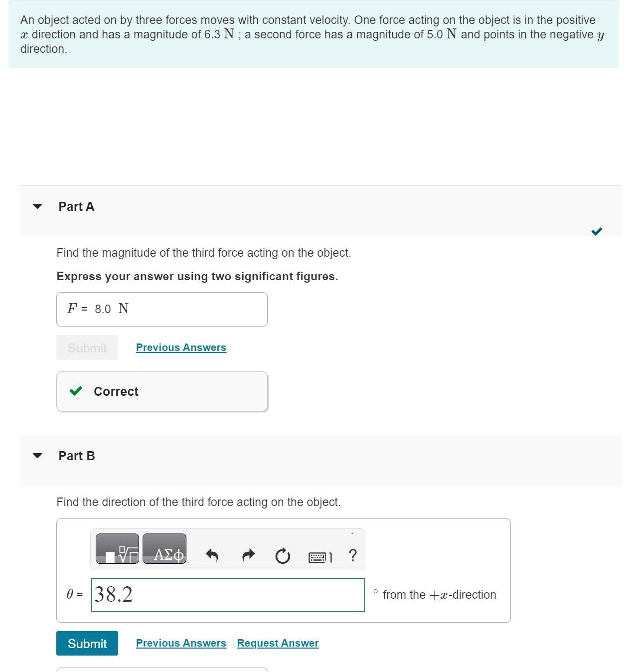
Task: Toggle the completed status indicator for Part A
Action: [597, 231]
